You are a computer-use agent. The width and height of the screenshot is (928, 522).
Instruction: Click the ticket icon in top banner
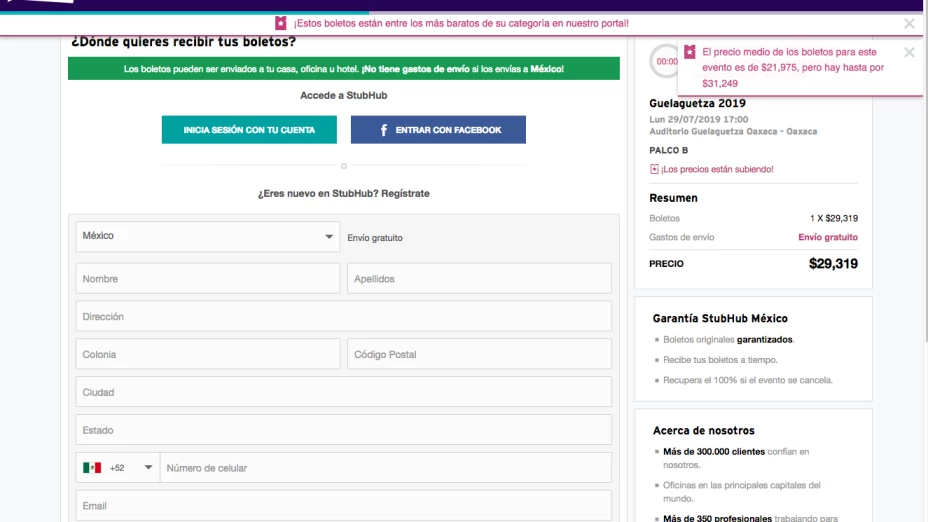pos(281,23)
